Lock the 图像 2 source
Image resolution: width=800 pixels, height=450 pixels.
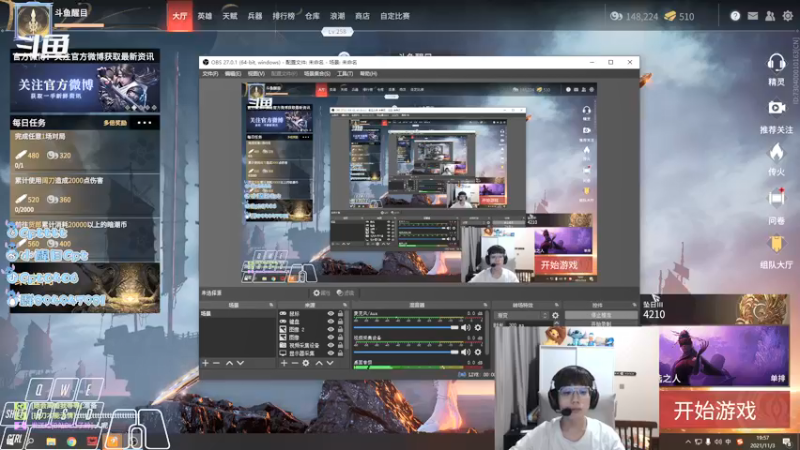pyautogui.click(x=340, y=330)
